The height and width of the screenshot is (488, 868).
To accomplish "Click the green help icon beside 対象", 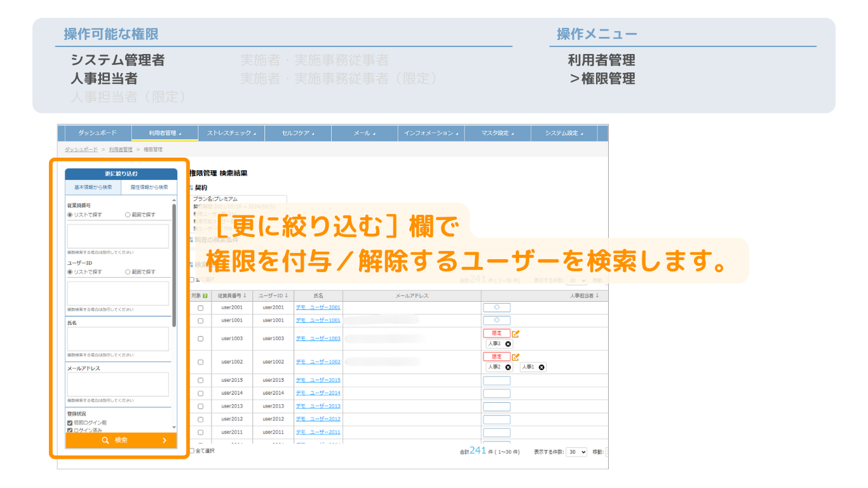I will tap(205, 295).
